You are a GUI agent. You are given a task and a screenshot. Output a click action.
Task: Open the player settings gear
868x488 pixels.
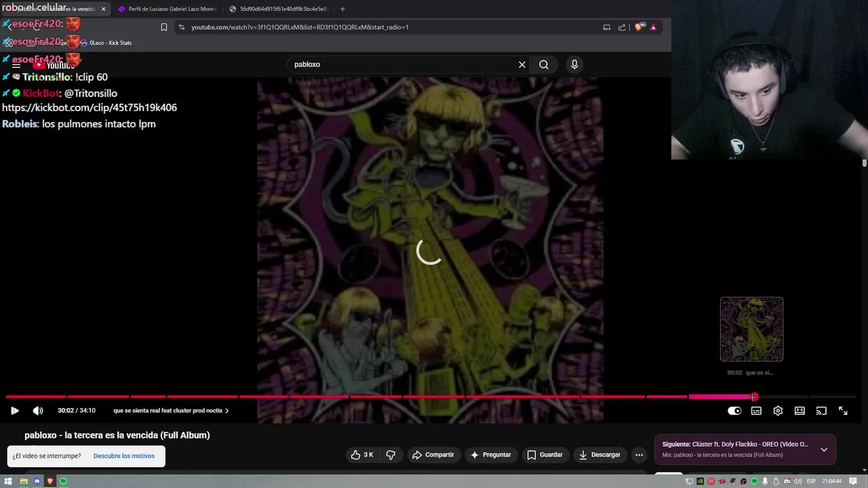[778, 411]
